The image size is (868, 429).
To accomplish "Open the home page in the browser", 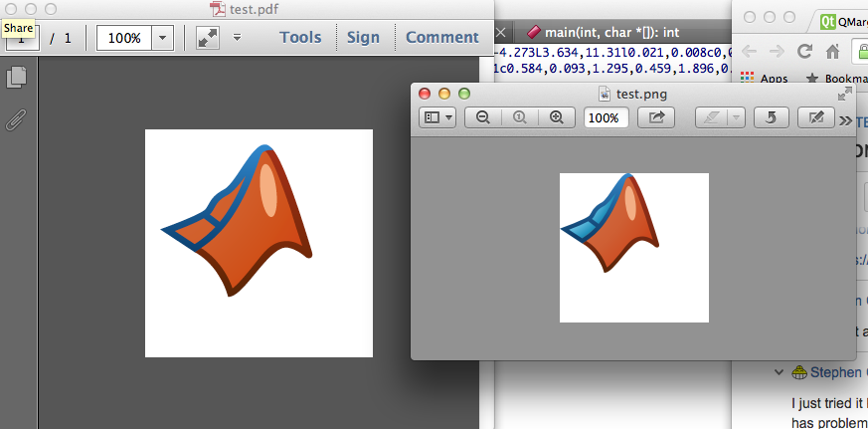I will (x=832, y=52).
